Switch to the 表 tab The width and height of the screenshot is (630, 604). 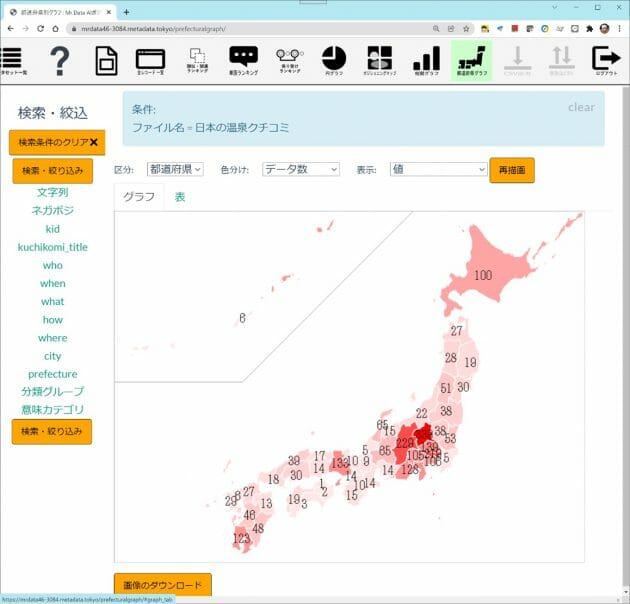coord(180,197)
